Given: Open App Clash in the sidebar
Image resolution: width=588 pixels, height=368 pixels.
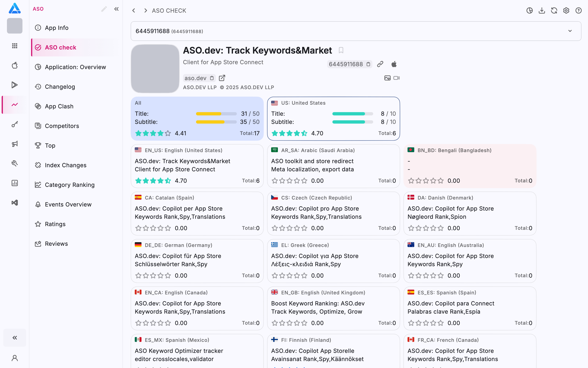Looking at the screenshot, I should (x=75, y=106).
